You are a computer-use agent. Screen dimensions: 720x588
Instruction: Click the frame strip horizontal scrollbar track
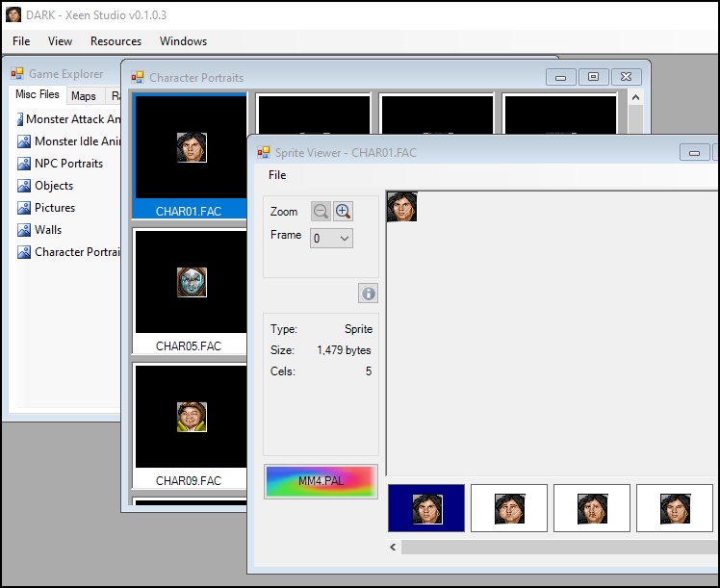click(x=560, y=547)
